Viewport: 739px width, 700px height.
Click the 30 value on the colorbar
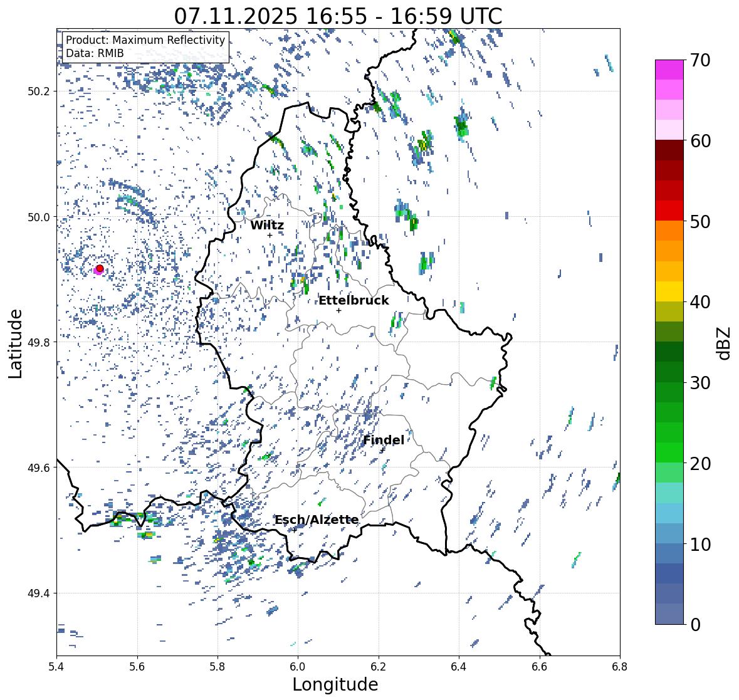pos(700,383)
